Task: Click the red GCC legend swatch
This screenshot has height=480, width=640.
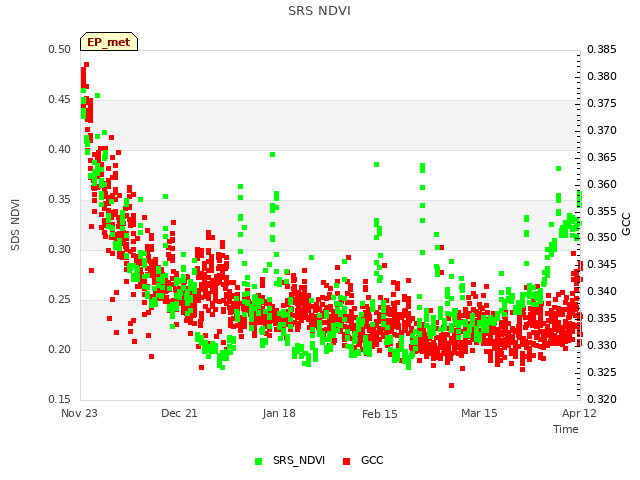Action: (347, 461)
